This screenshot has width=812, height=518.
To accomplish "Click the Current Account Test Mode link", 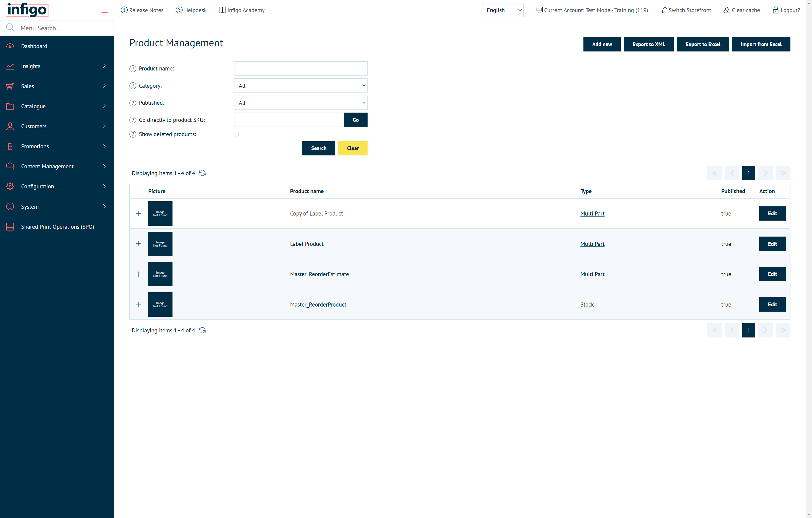I will click(x=592, y=10).
